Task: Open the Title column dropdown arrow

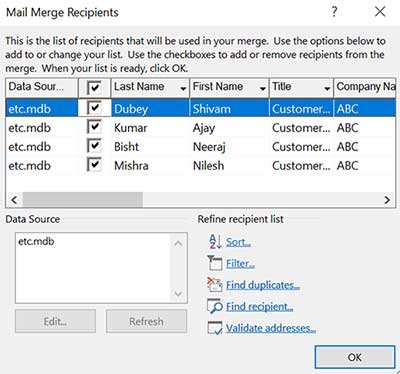Action: pyautogui.click(x=327, y=89)
